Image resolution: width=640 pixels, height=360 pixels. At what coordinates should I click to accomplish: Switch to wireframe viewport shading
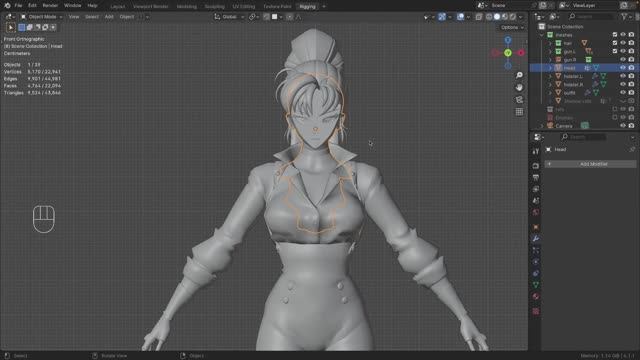point(489,17)
